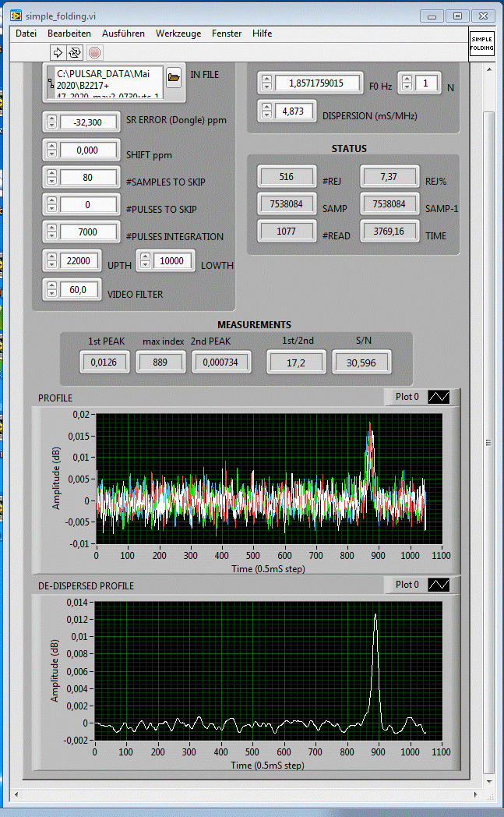
Task: Click the SAMP indicator value
Action: click(x=287, y=203)
